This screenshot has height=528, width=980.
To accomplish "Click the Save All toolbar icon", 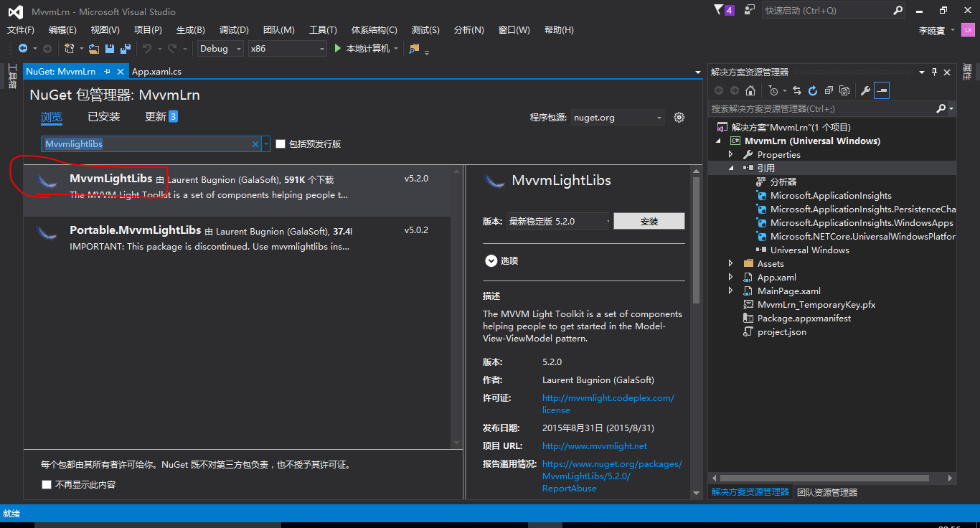I will tap(126, 49).
